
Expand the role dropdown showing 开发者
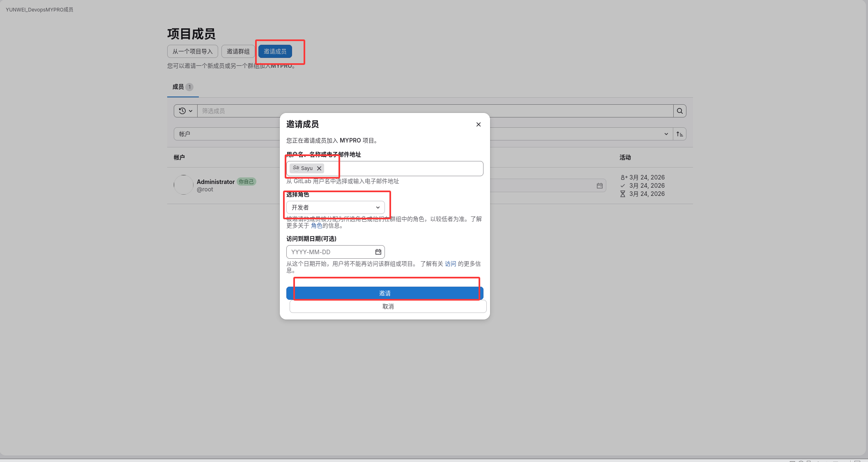click(335, 207)
